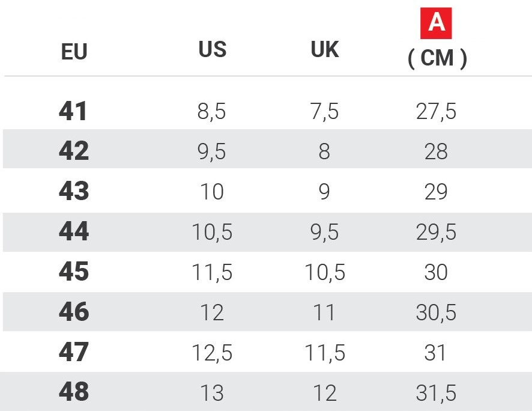Click EU size 45

(74, 272)
